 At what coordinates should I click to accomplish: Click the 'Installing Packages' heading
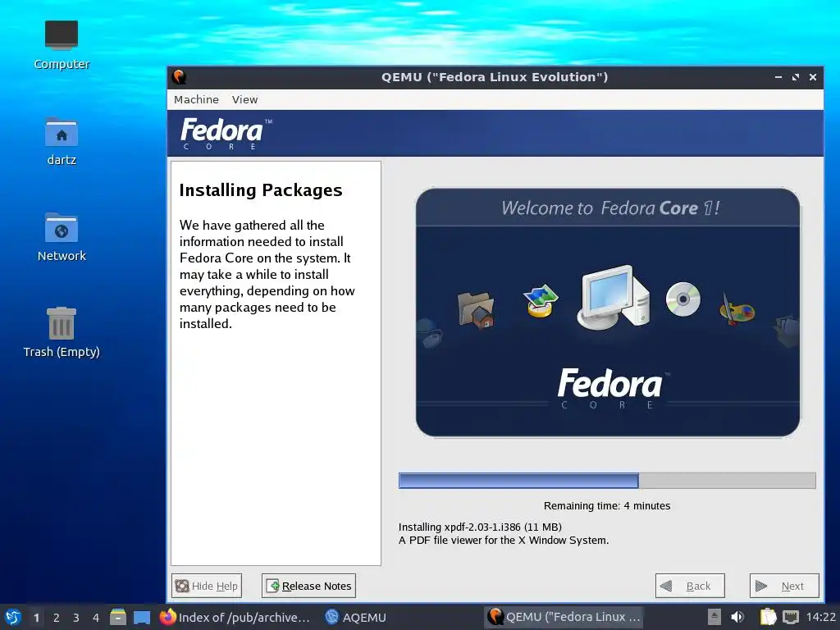(261, 190)
